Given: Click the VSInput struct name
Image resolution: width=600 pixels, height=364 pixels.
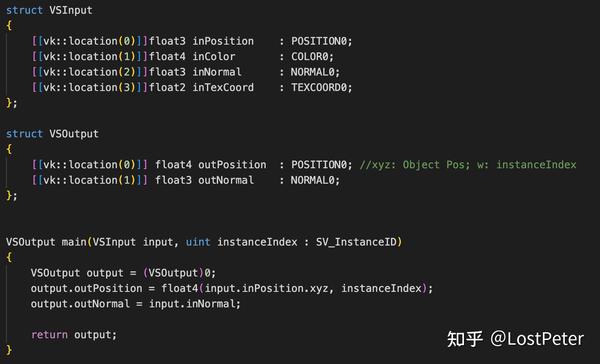Looking at the screenshot, I should 71,10.
